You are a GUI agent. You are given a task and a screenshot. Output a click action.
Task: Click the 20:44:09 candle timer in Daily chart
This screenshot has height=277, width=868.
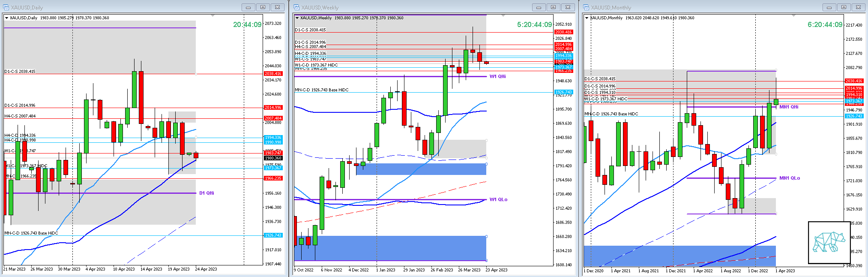pos(247,25)
